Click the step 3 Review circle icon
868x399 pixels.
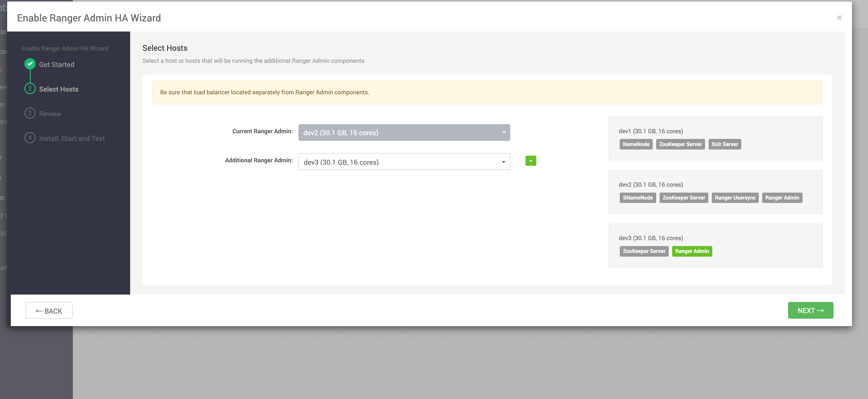pyautogui.click(x=30, y=113)
